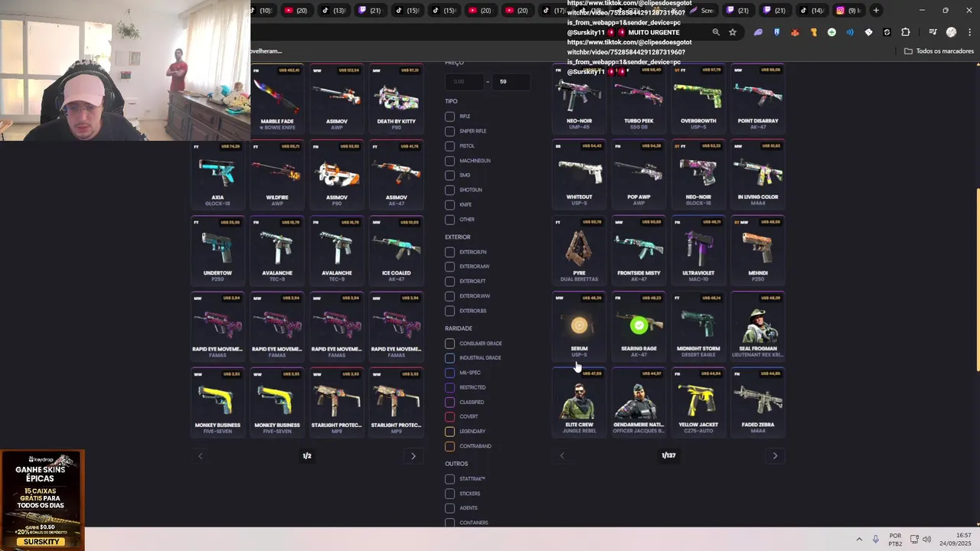Click the zoom magnifier icon in address bar

point(716,32)
